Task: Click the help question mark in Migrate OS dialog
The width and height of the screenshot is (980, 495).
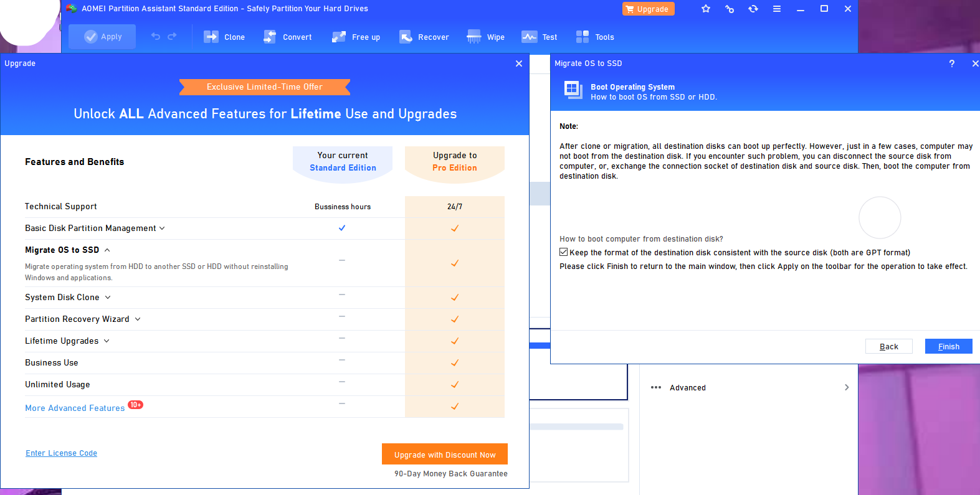Action: [951, 64]
